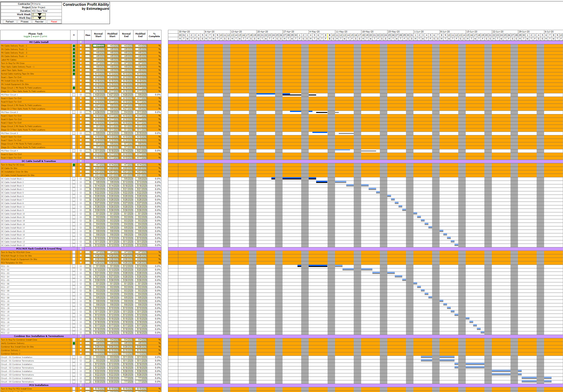
Task: Click the 29-Jun-20 week header in the Gantt
Action: [x=531, y=32]
